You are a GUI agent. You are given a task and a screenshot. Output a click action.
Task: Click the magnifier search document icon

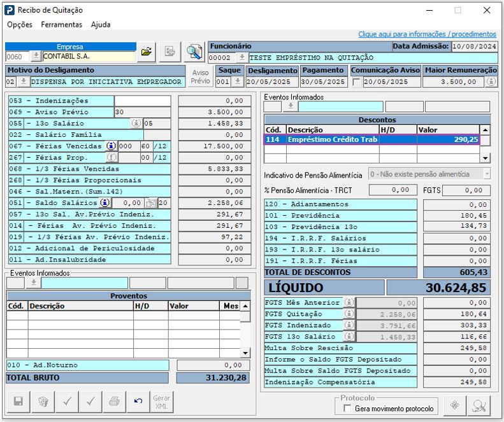coord(194,52)
